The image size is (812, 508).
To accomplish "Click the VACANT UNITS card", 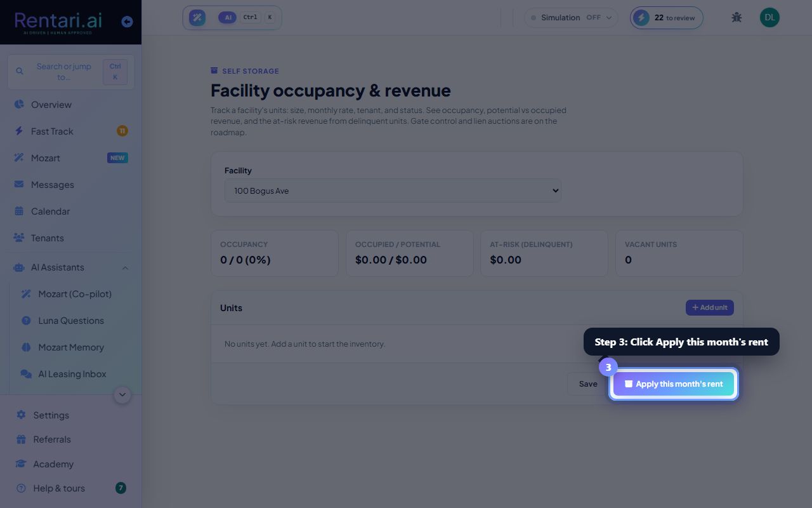I will point(679,253).
